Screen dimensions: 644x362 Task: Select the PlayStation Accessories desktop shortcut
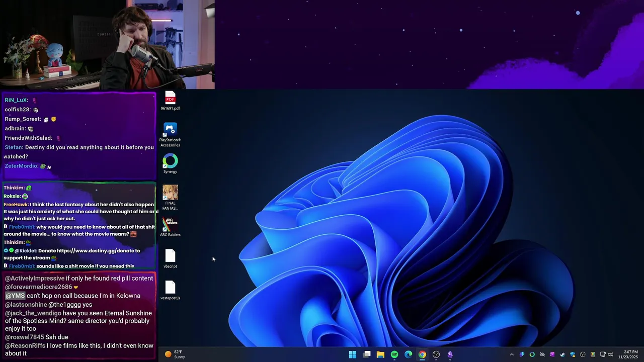(170, 135)
